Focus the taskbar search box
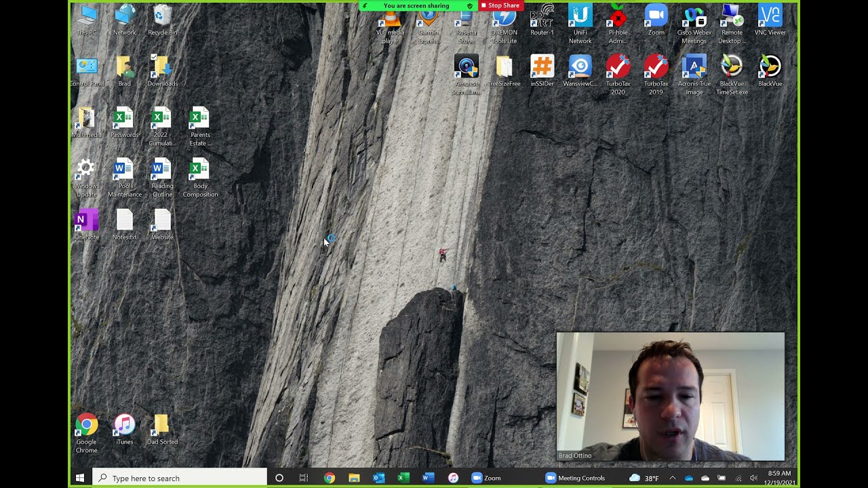This screenshot has width=868, height=488. point(180,478)
